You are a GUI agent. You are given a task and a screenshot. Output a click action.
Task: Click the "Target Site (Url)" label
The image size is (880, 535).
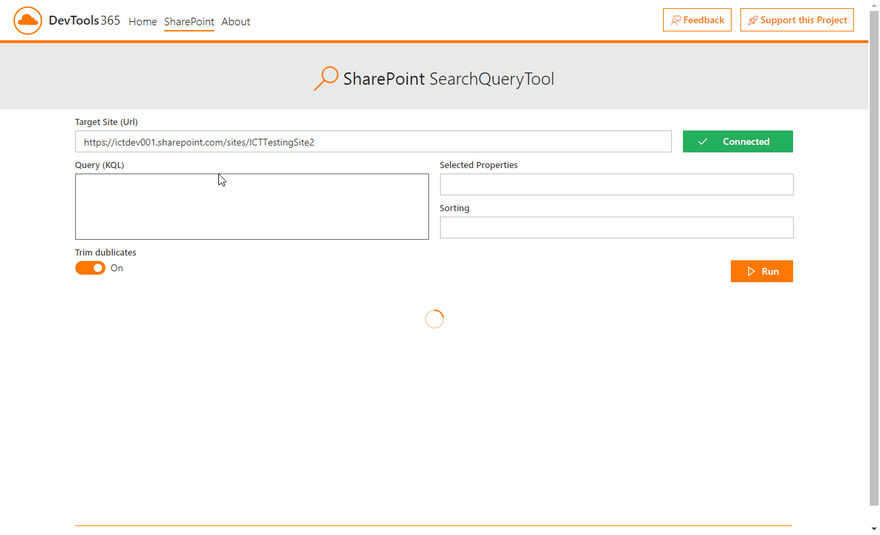(x=106, y=122)
